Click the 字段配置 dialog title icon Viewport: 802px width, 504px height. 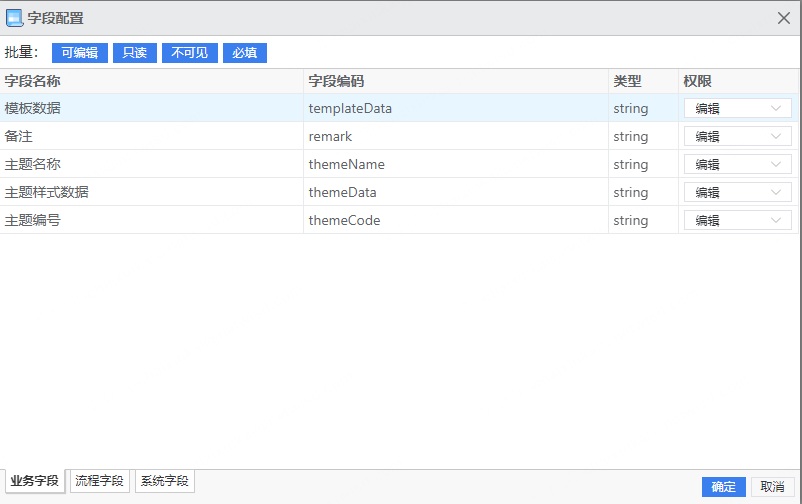14,18
